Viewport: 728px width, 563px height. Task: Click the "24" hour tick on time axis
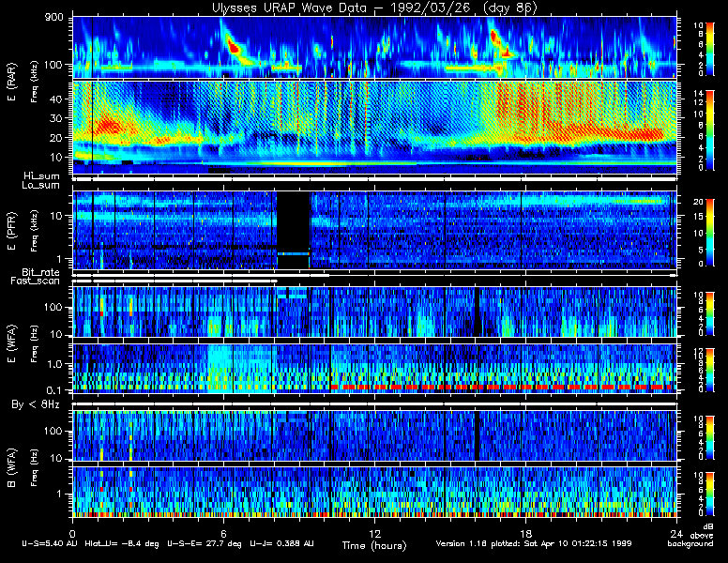[676, 533]
